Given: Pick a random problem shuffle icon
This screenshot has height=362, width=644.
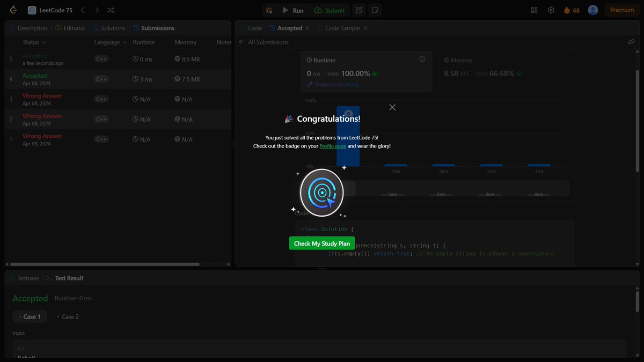Looking at the screenshot, I should pos(111,10).
